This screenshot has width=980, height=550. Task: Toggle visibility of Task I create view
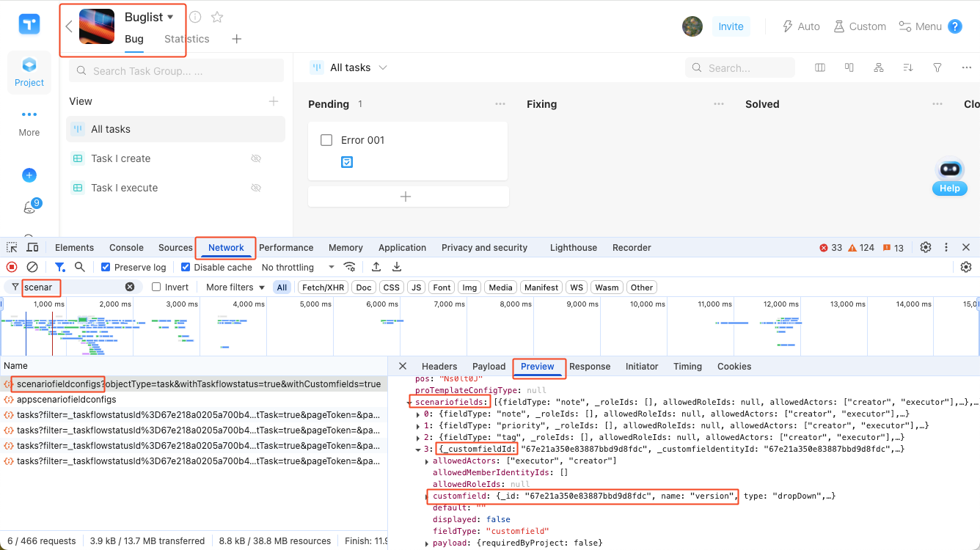pyautogui.click(x=256, y=158)
